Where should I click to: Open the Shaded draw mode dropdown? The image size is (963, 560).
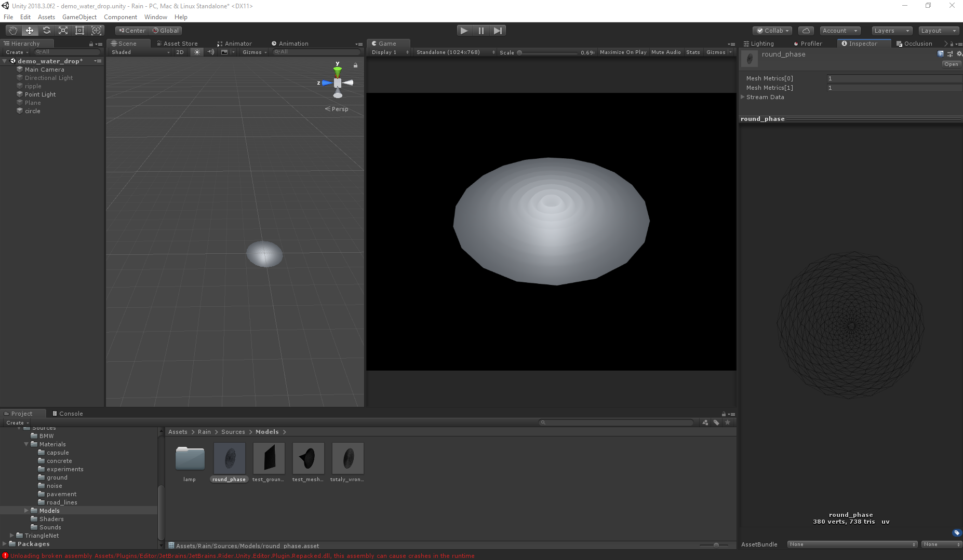(x=140, y=52)
